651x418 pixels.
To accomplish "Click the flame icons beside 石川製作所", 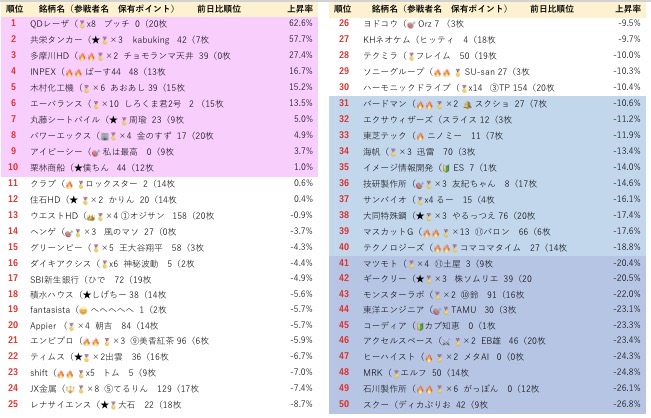I will click(x=428, y=387).
